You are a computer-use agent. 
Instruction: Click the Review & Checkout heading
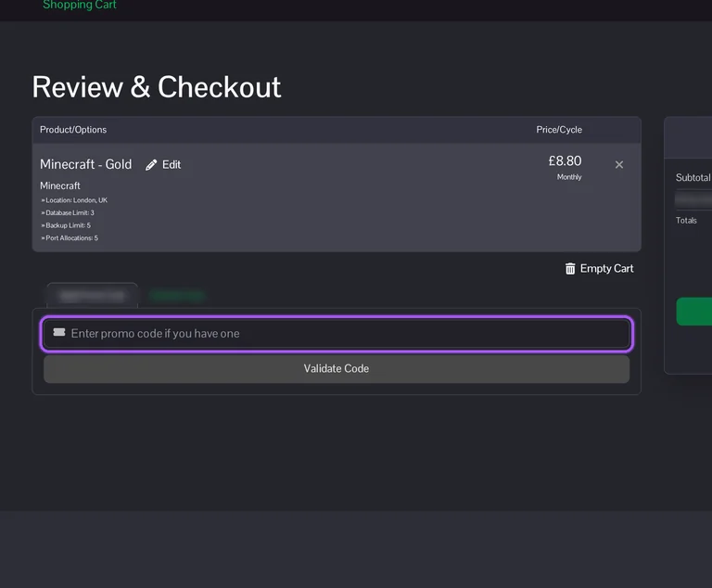(157, 87)
